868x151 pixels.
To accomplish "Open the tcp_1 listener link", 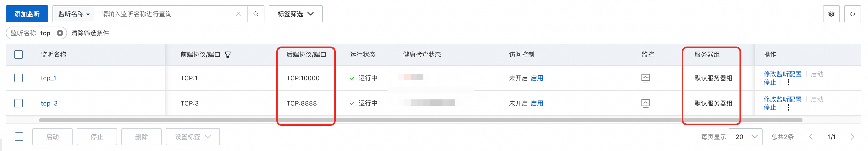I will tap(48, 78).
